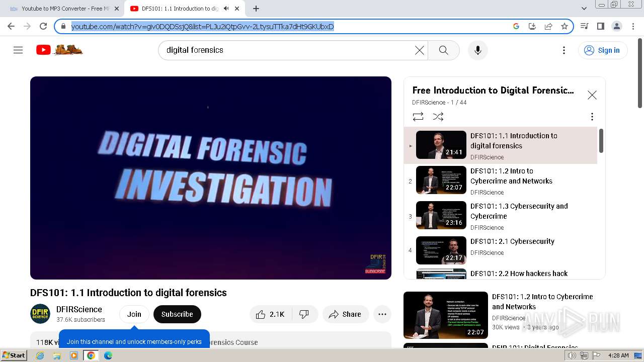Play DFS101: 1.1 Introduction playlist item
The image size is (644, 362).
pos(501,145)
